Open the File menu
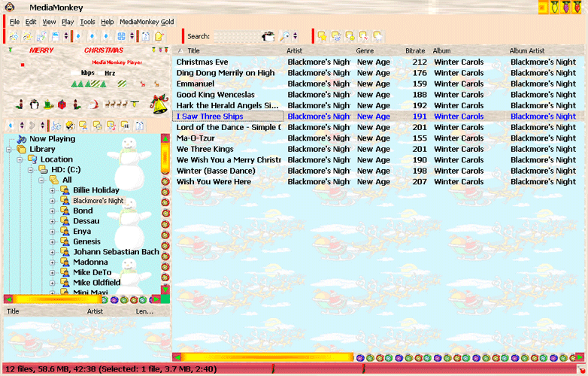This screenshot has width=588, height=376. pyautogui.click(x=14, y=22)
